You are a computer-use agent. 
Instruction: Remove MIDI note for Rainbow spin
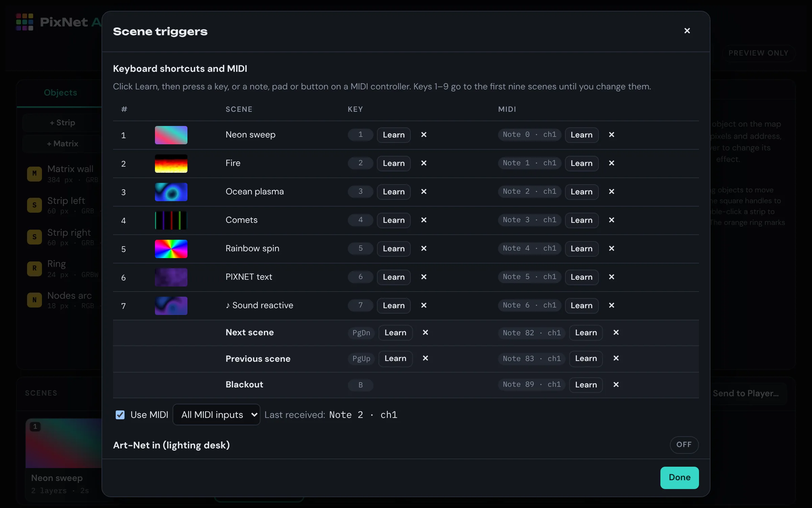[611, 249]
